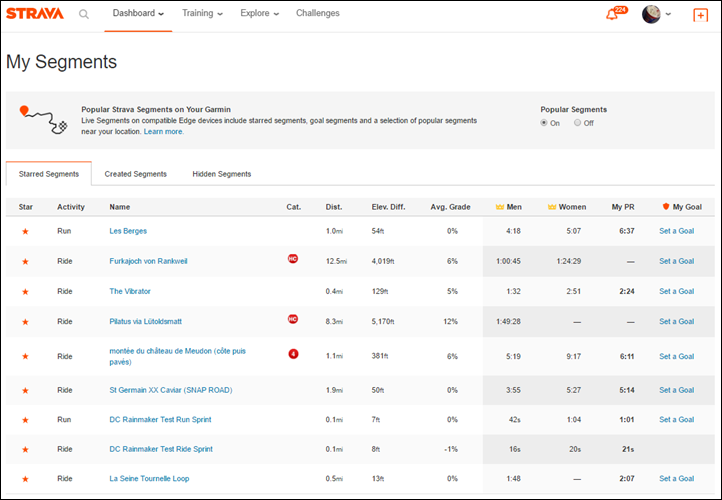
Task: Click HC category badge for Furkajoch von Rankweil
Action: 293,258
